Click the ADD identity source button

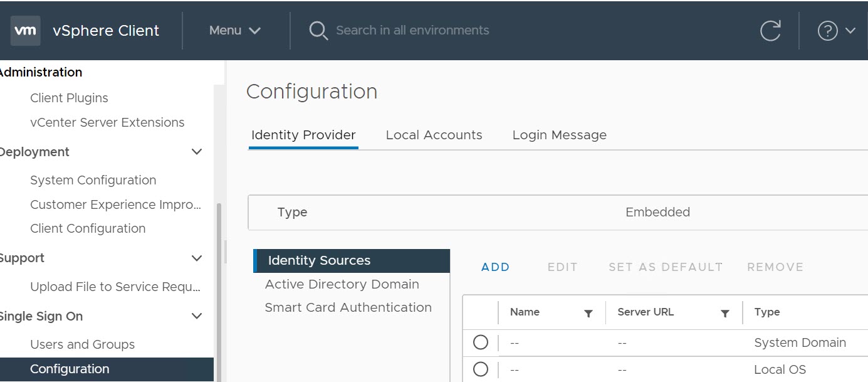click(495, 267)
